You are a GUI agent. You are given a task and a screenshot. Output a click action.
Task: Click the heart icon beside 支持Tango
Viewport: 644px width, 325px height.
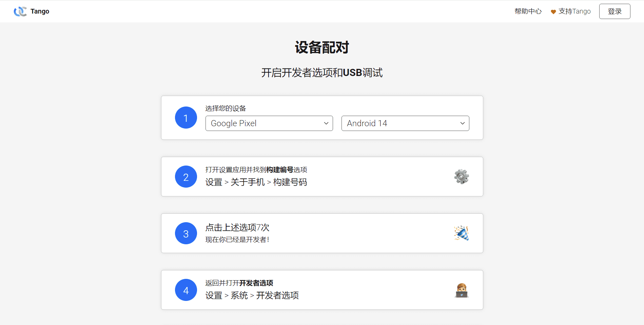pos(553,12)
